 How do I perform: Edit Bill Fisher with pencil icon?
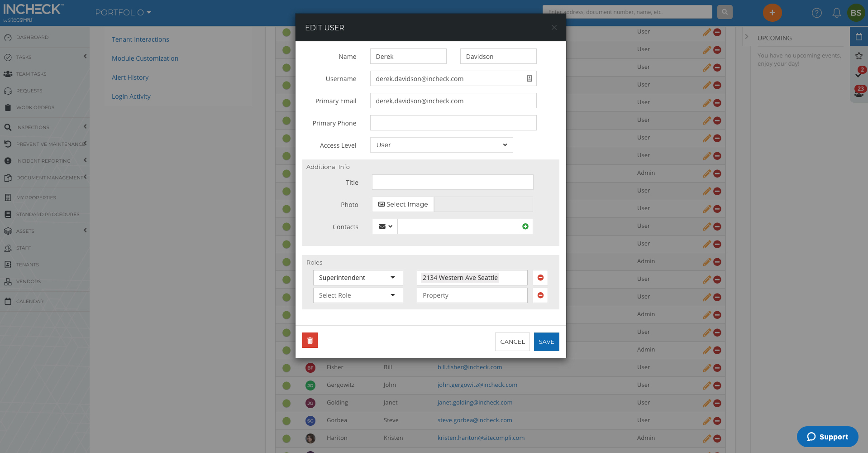706,367
